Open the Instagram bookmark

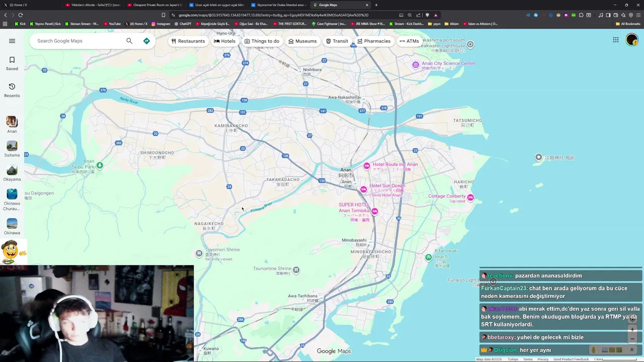click(161, 24)
